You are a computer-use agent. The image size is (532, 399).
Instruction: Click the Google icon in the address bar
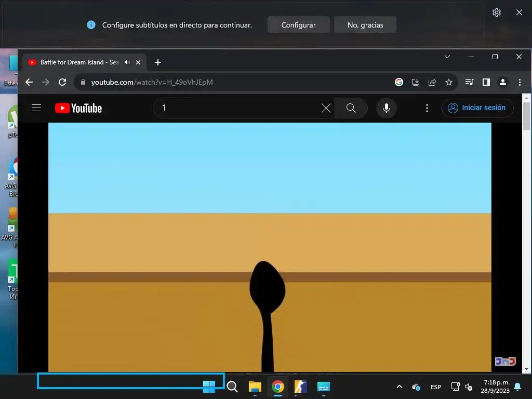point(399,82)
